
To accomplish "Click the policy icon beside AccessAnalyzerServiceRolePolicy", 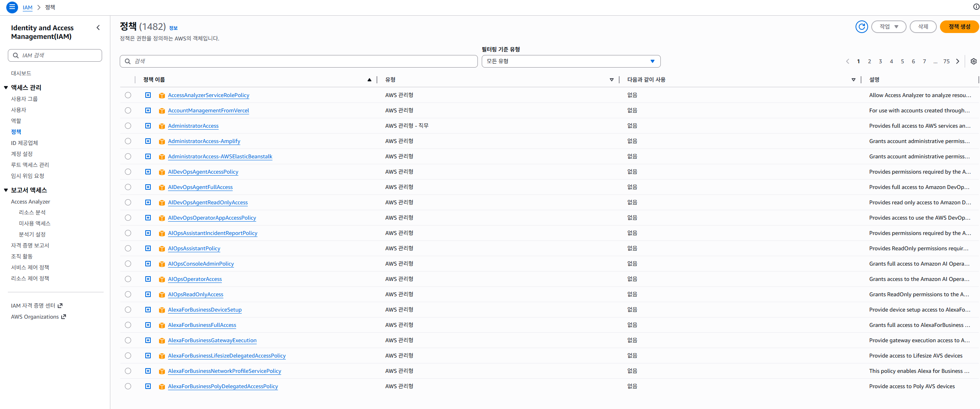I will pyautogui.click(x=162, y=95).
